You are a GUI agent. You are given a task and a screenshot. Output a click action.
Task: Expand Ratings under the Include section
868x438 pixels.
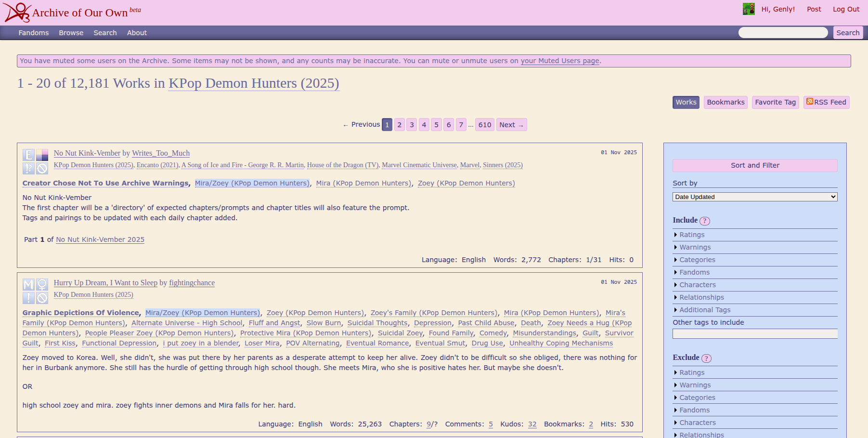coord(691,235)
